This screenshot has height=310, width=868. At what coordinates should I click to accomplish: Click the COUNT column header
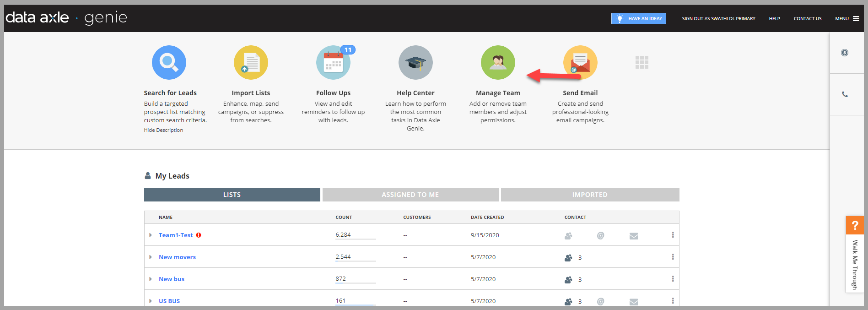tap(344, 218)
